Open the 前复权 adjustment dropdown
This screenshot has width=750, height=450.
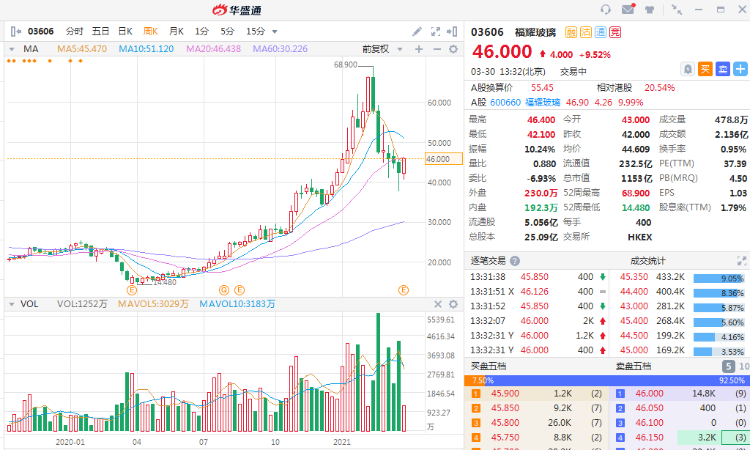[x=382, y=49]
